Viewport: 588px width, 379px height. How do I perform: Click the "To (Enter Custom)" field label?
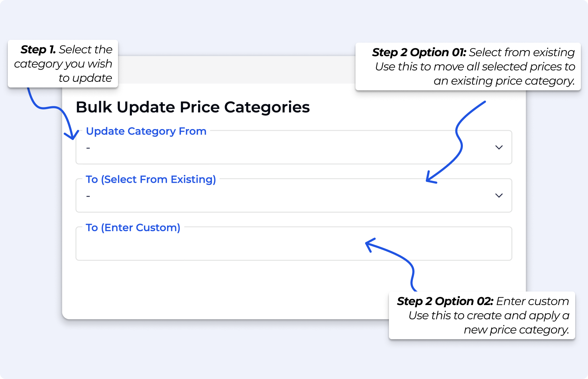point(133,228)
